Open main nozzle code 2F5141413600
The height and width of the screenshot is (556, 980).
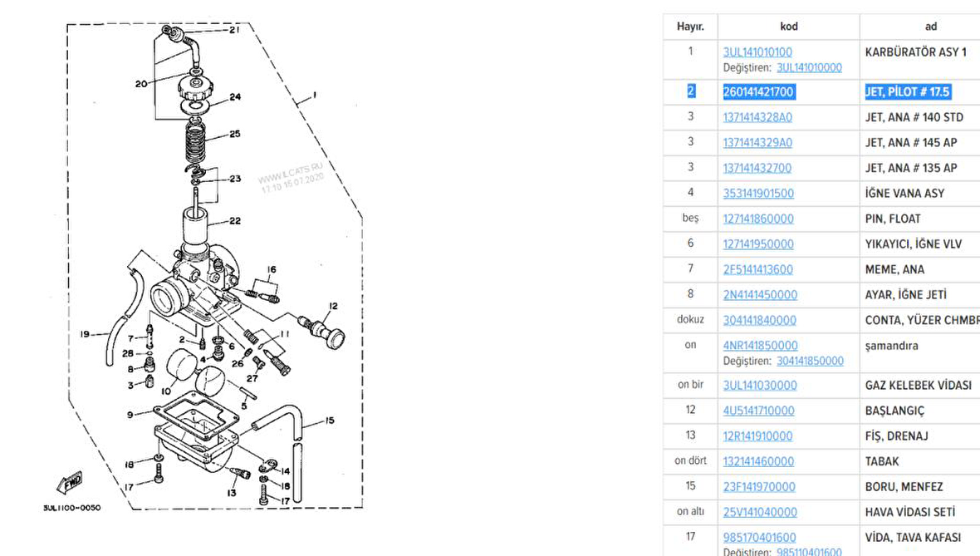tap(758, 269)
